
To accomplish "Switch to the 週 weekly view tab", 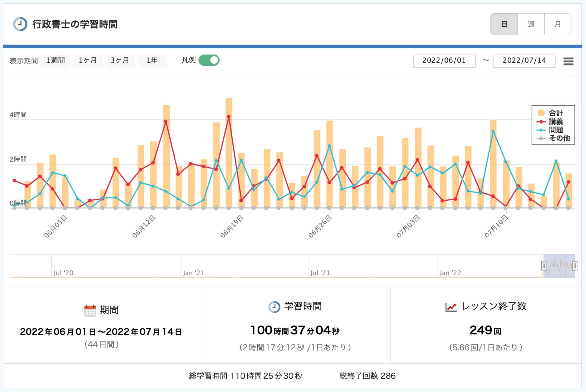I will (x=531, y=24).
